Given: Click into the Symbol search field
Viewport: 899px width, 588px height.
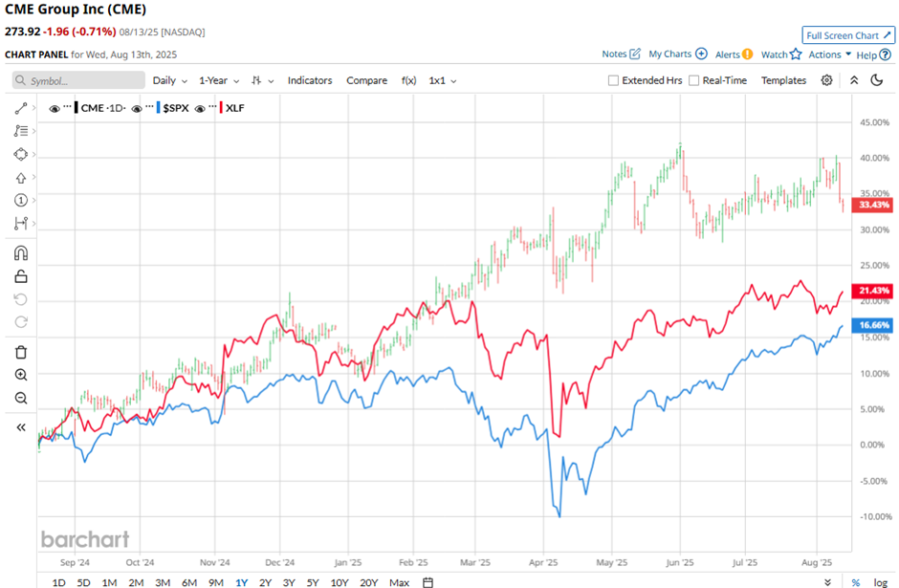Looking at the screenshot, I should (78, 80).
